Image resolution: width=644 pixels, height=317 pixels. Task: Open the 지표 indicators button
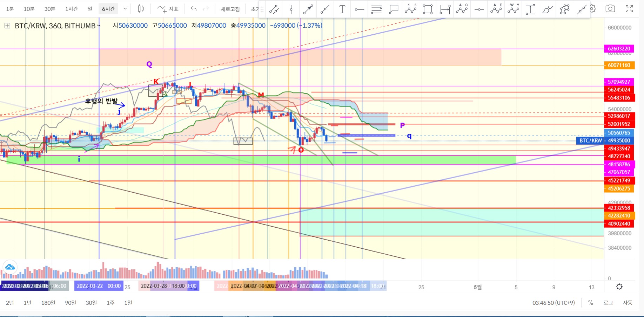click(168, 9)
